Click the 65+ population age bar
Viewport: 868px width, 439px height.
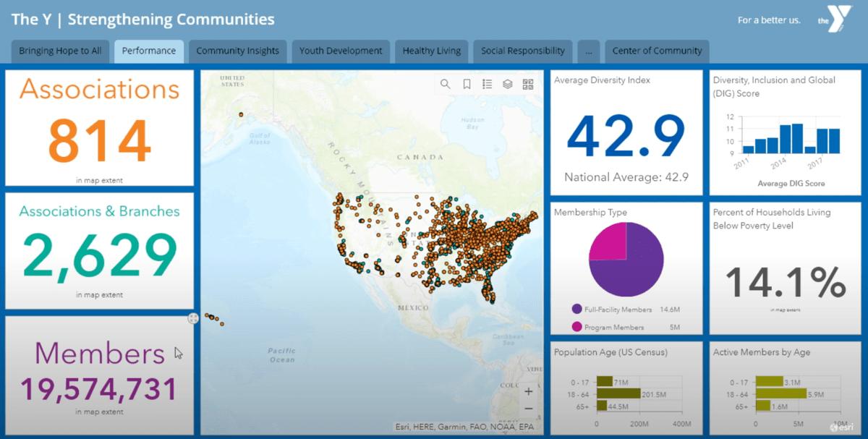point(602,406)
